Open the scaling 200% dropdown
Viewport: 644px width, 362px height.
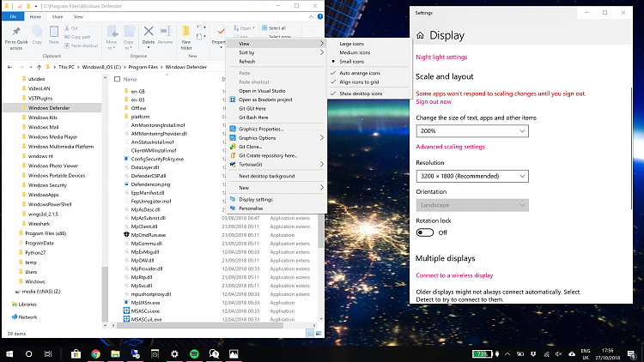pyautogui.click(x=472, y=131)
